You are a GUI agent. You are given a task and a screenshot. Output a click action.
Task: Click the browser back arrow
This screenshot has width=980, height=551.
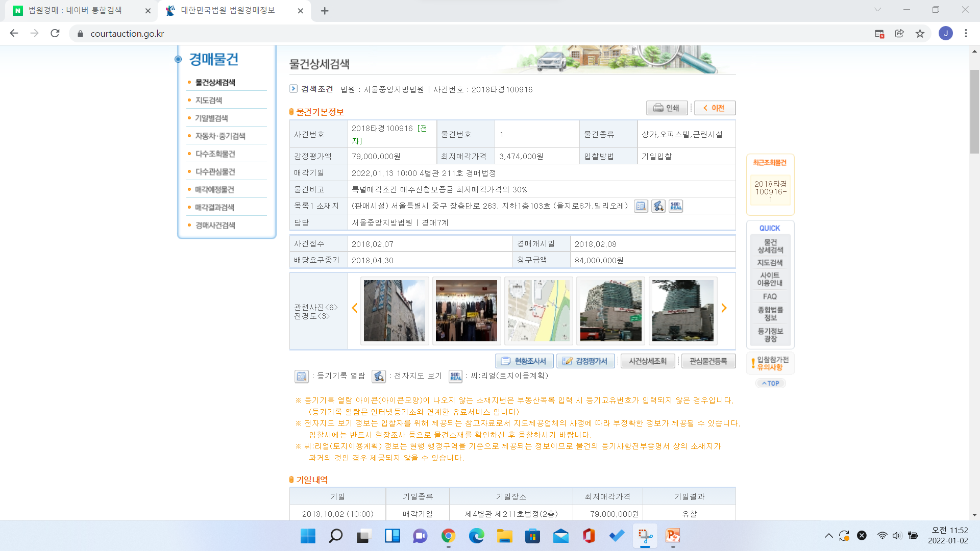(14, 33)
